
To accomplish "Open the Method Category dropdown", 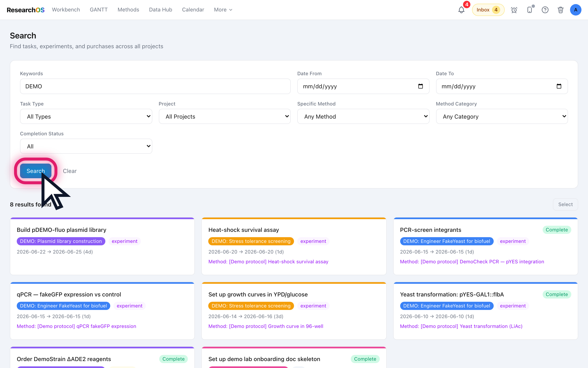I will [502, 116].
